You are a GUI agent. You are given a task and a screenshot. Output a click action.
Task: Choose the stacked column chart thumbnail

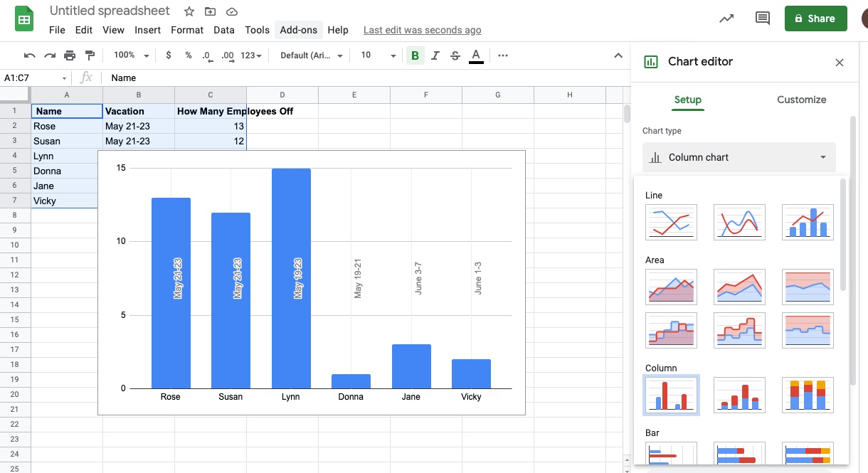pos(739,395)
